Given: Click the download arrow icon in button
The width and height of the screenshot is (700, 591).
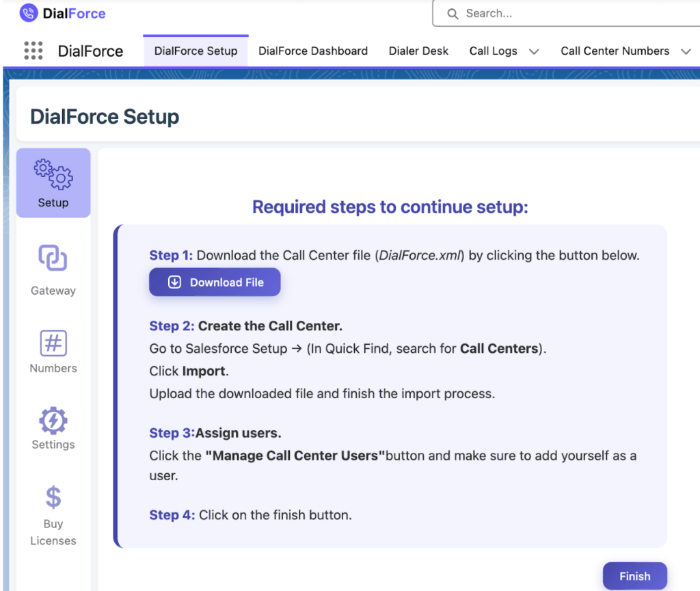Looking at the screenshot, I should click(174, 283).
